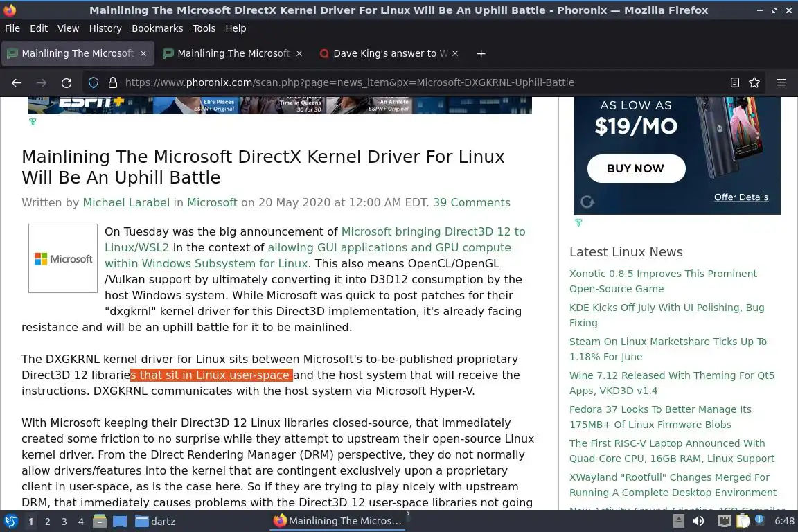Click the site security padlock icon

coord(112,82)
